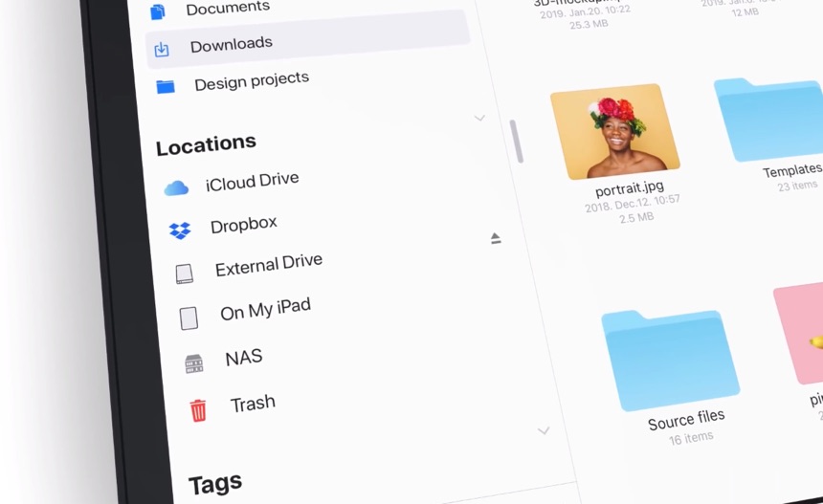The height and width of the screenshot is (504, 823).
Task: Click the portrait.jpg file name
Action: [x=630, y=188]
